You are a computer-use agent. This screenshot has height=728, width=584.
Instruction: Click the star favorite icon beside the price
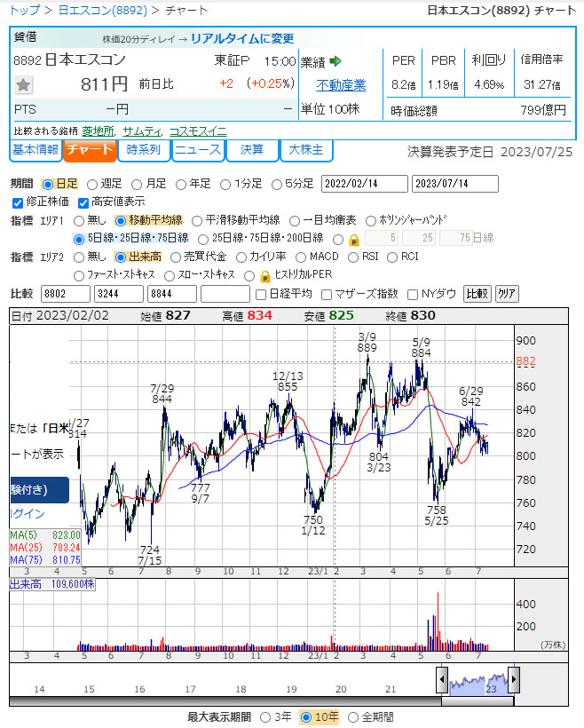(x=24, y=85)
